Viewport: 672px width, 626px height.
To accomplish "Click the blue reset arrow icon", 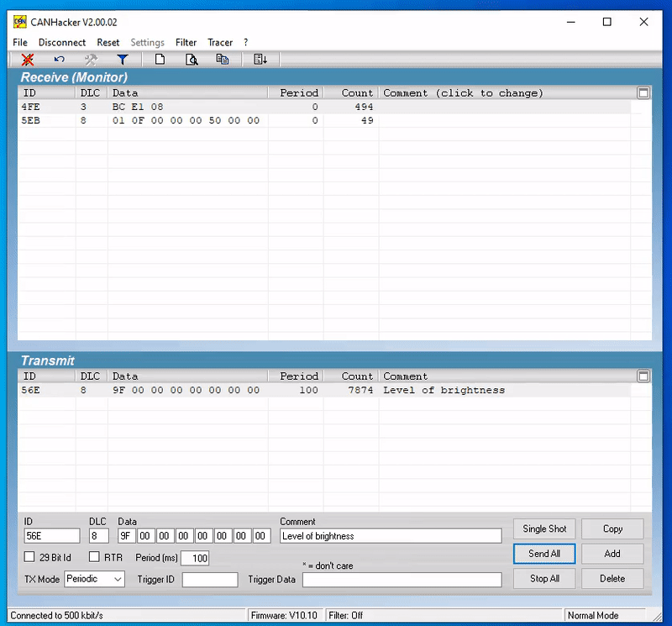I will click(60, 60).
